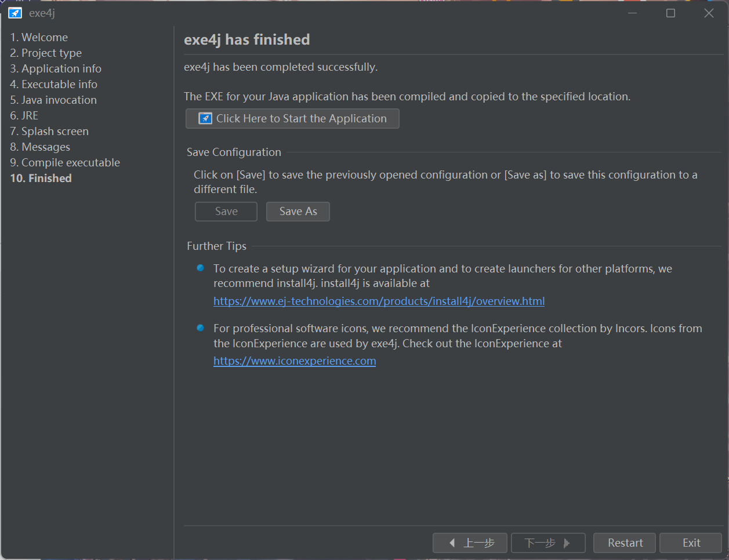Viewport: 729px width, 560px height.
Task: Click the 'Save Configuration' section label
Action: 234,152
